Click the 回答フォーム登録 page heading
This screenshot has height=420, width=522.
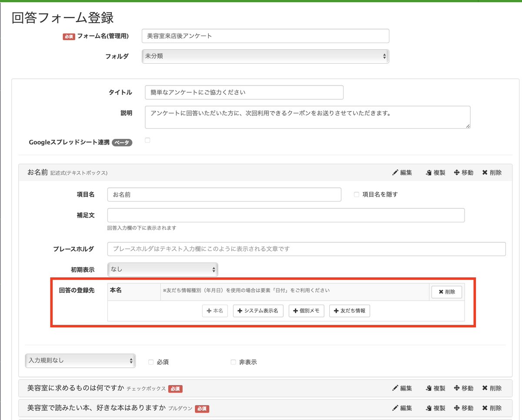click(x=63, y=18)
